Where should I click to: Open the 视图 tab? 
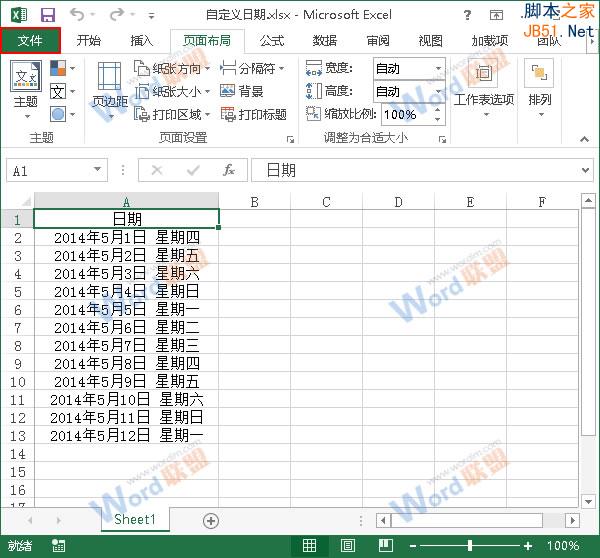430,40
